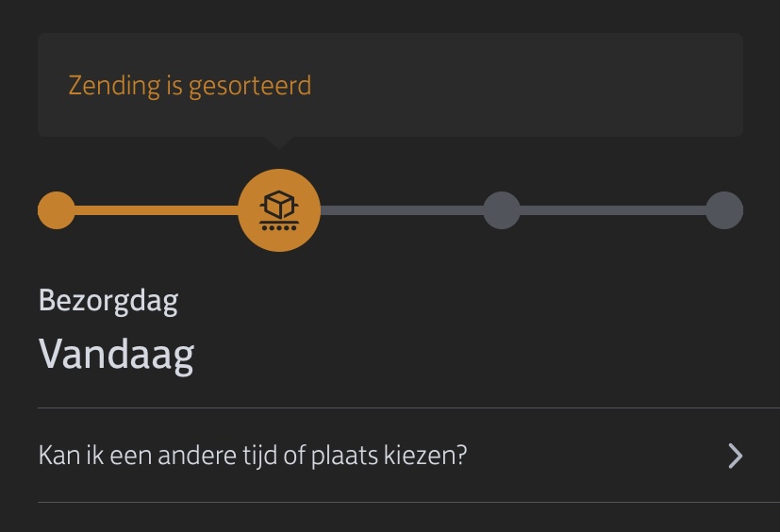Click the word 'Zending' in the status card
The height and width of the screenshot is (532, 780).
coord(114,86)
